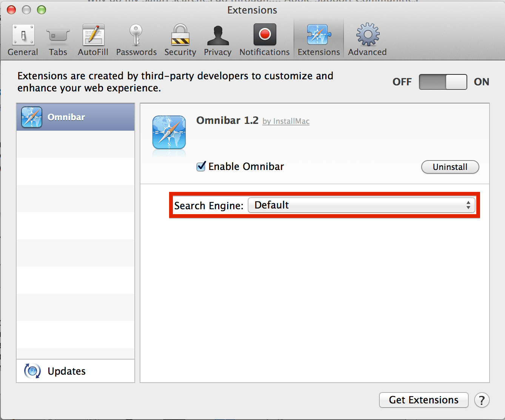Open the Privacy preferences pane
This screenshot has height=420, width=505.
218,40
